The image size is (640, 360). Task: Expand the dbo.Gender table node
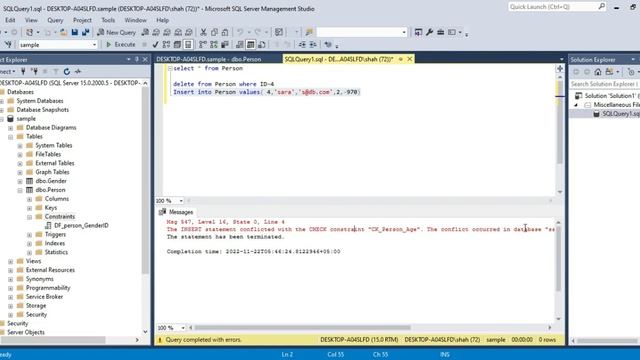point(20,181)
